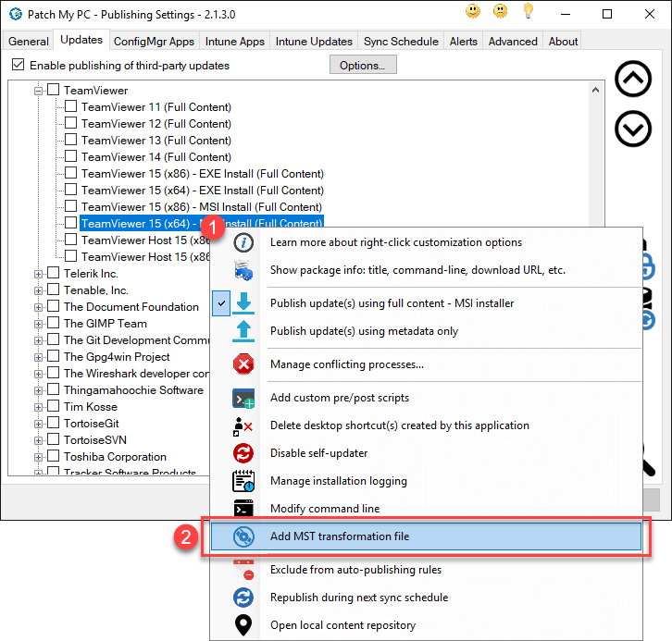Expand The GIMP Team node
This screenshot has width=672, height=641.
click(x=38, y=324)
